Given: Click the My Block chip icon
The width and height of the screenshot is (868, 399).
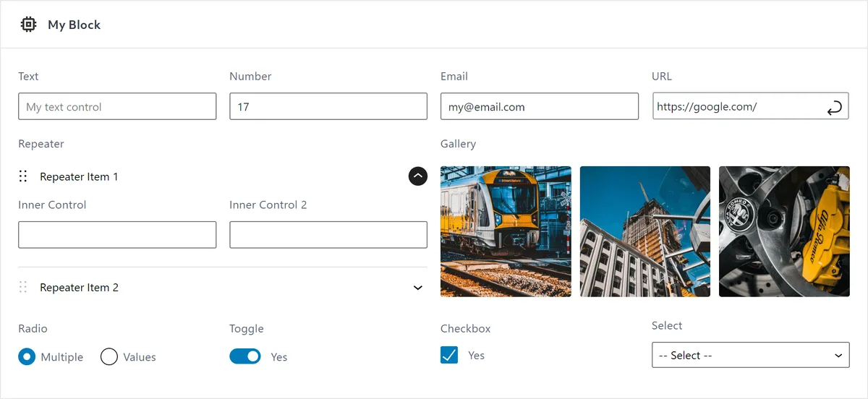Looking at the screenshot, I should click(28, 25).
